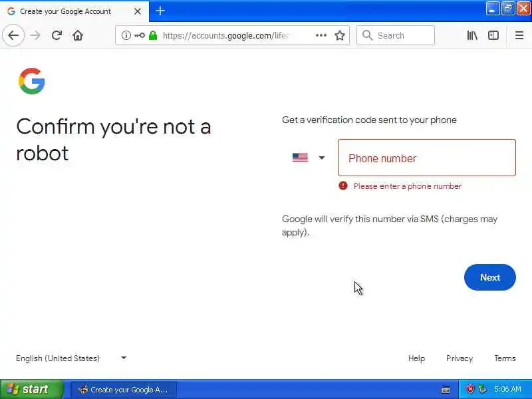The height and width of the screenshot is (399, 532).
Task: Expand the country code dropdown arrow
Action: click(x=322, y=158)
